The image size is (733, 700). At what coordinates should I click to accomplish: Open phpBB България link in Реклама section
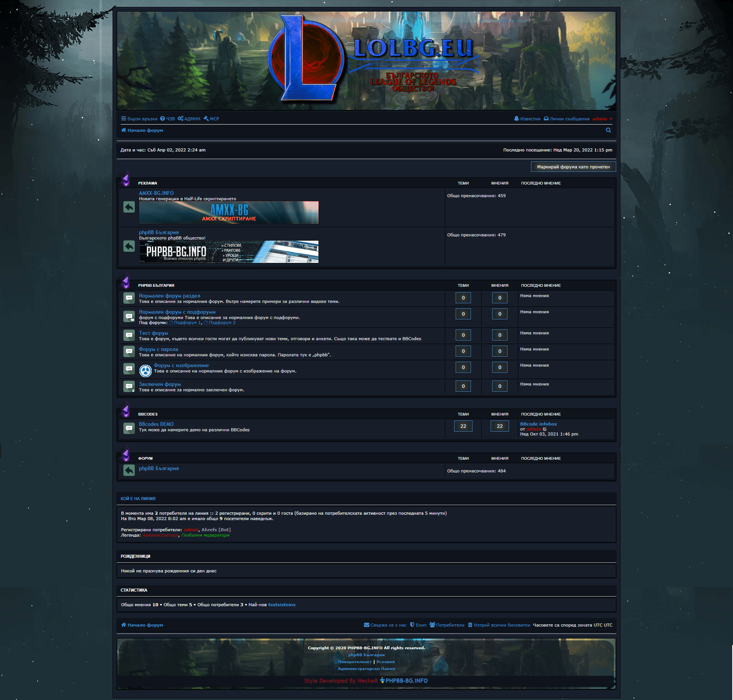point(159,232)
